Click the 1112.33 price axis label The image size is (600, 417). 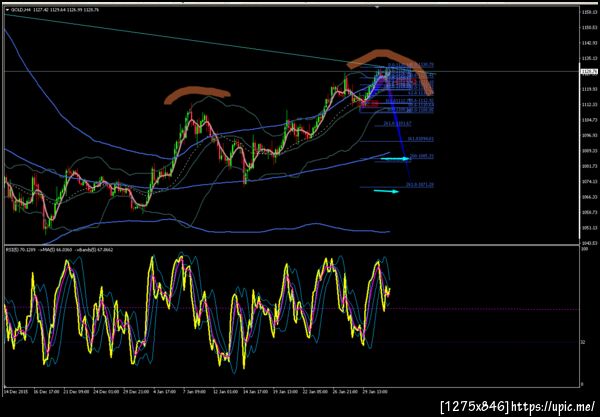[x=589, y=104]
